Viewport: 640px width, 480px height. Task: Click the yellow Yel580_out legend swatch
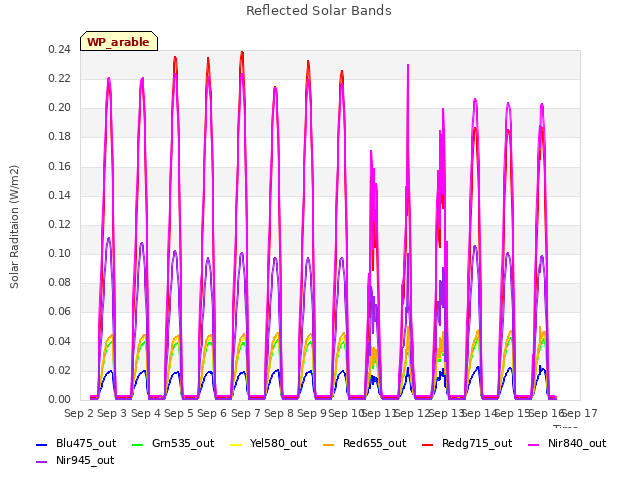point(236,444)
